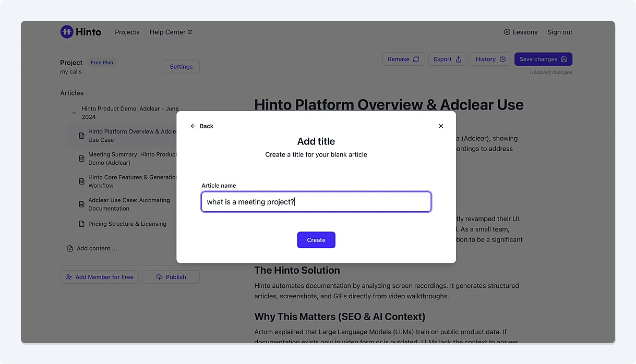Open the Adclear Use Case: Automating Documentation article
This screenshot has width=636, height=364.
point(129,204)
